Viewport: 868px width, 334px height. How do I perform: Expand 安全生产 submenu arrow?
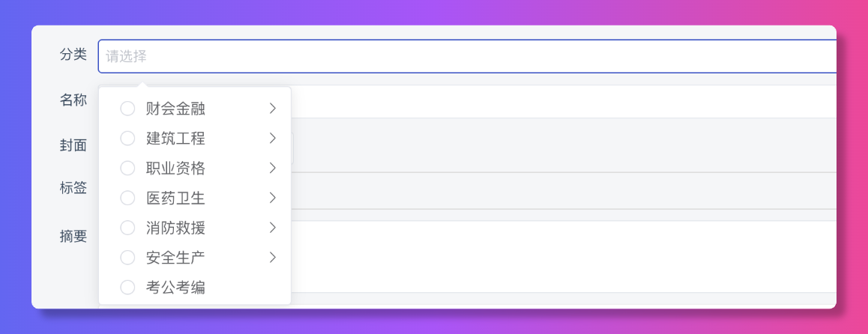click(273, 258)
